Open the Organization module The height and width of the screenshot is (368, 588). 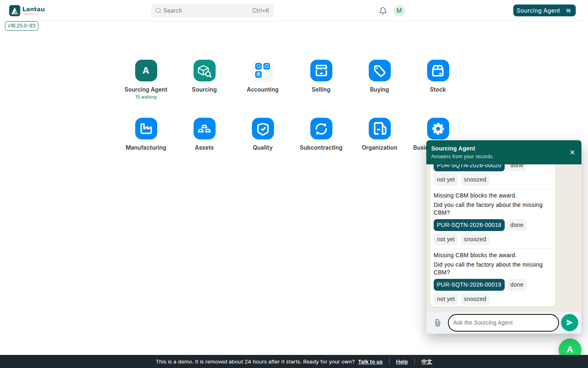379,129
